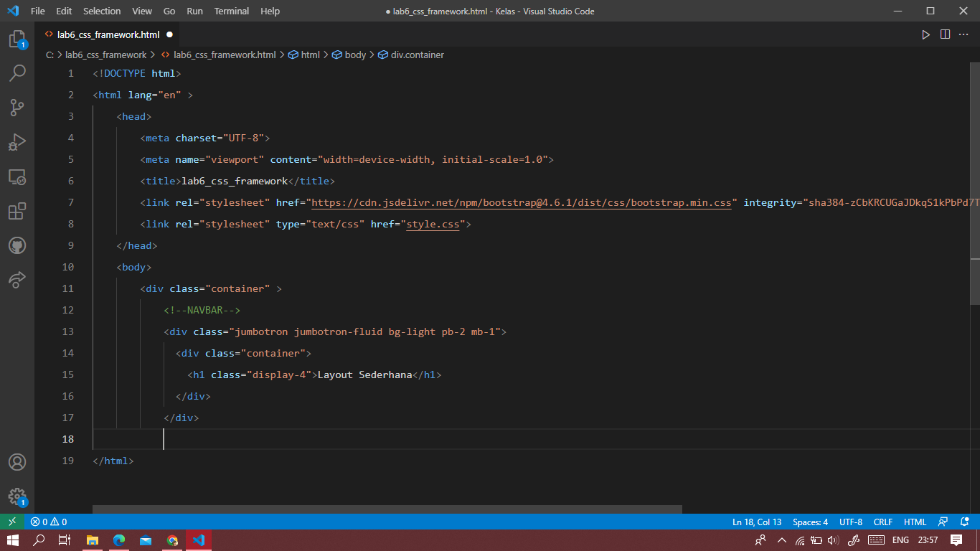Image resolution: width=980 pixels, height=551 pixels.
Task: Open the Remote Explorer view
Action: click(x=17, y=176)
